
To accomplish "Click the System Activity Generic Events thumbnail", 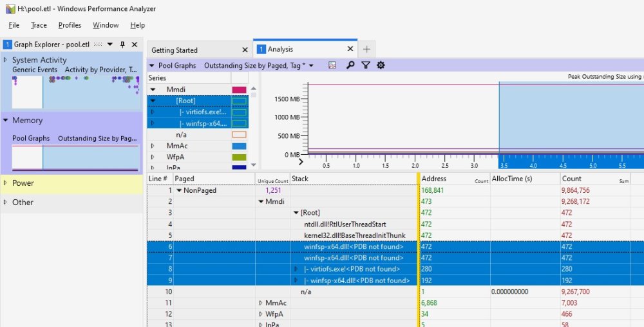I will coord(75,92).
